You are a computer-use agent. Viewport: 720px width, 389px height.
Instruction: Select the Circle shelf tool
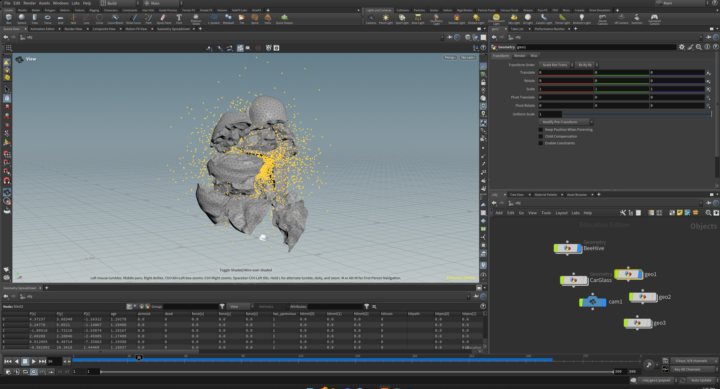[x=99, y=18]
